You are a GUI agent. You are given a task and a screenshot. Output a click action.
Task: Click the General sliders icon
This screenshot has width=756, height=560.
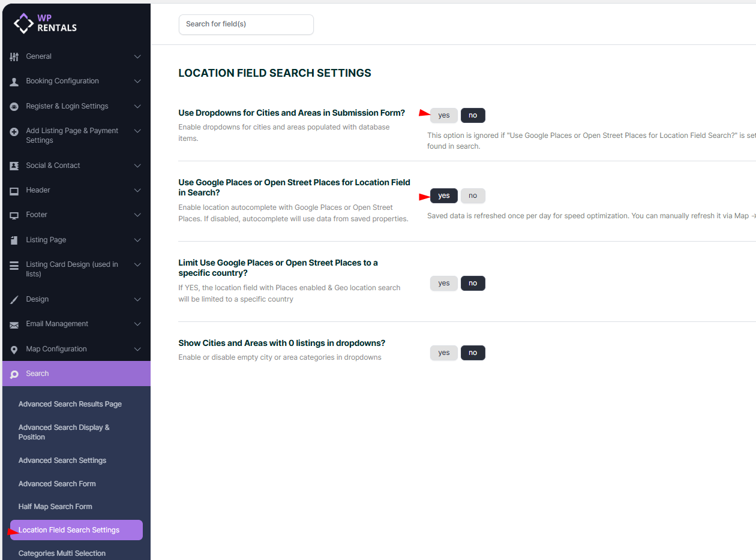pos(14,56)
